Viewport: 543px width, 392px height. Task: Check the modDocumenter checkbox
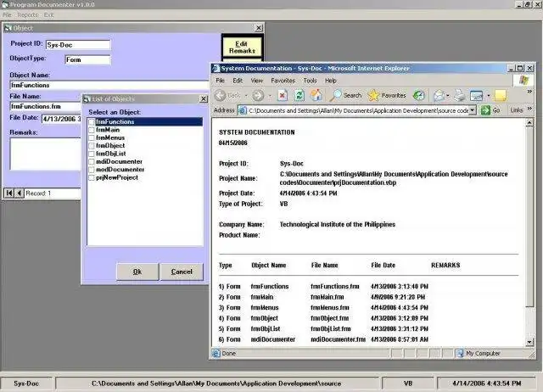pyautogui.click(x=92, y=170)
